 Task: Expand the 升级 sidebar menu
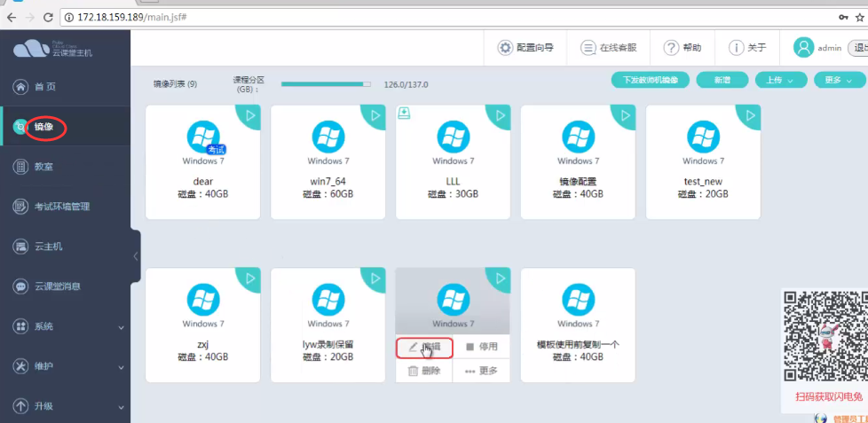click(66, 406)
